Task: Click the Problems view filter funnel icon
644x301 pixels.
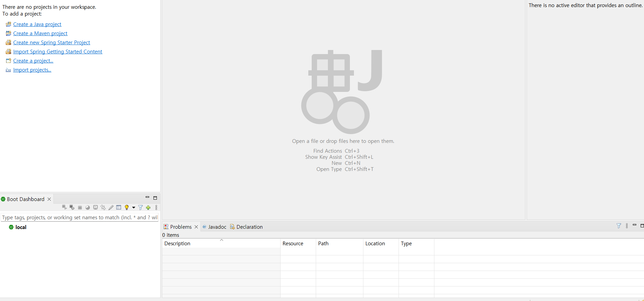Action: (x=619, y=226)
